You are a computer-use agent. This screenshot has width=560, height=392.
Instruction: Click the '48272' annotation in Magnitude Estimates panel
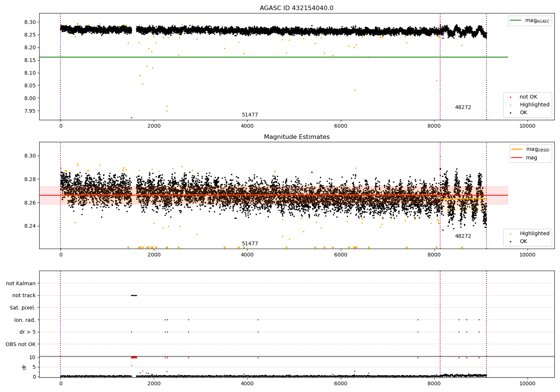(x=463, y=236)
